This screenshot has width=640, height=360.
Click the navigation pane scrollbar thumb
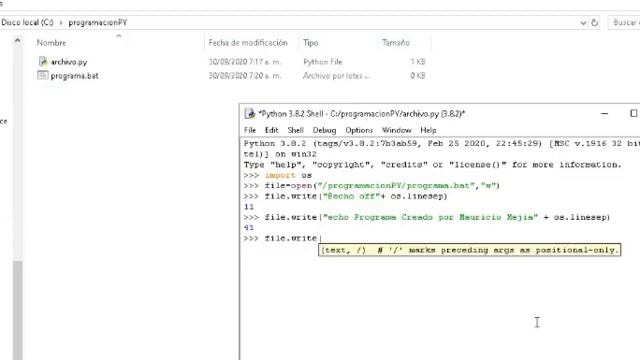point(17,310)
